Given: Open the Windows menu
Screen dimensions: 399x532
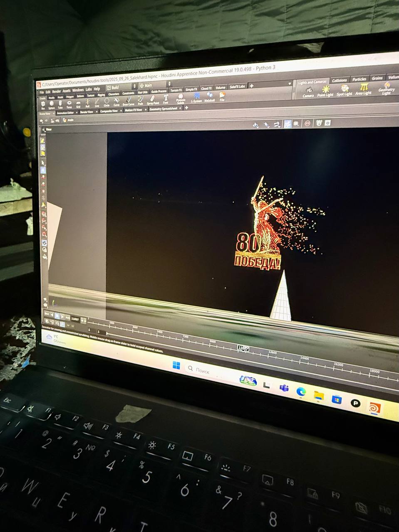Looking at the screenshot, I should 78,90.
